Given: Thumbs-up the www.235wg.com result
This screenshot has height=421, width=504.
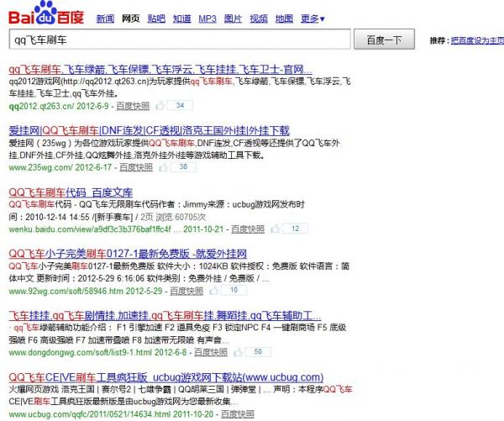Looking at the screenshot, I should (x=163, y=167).
